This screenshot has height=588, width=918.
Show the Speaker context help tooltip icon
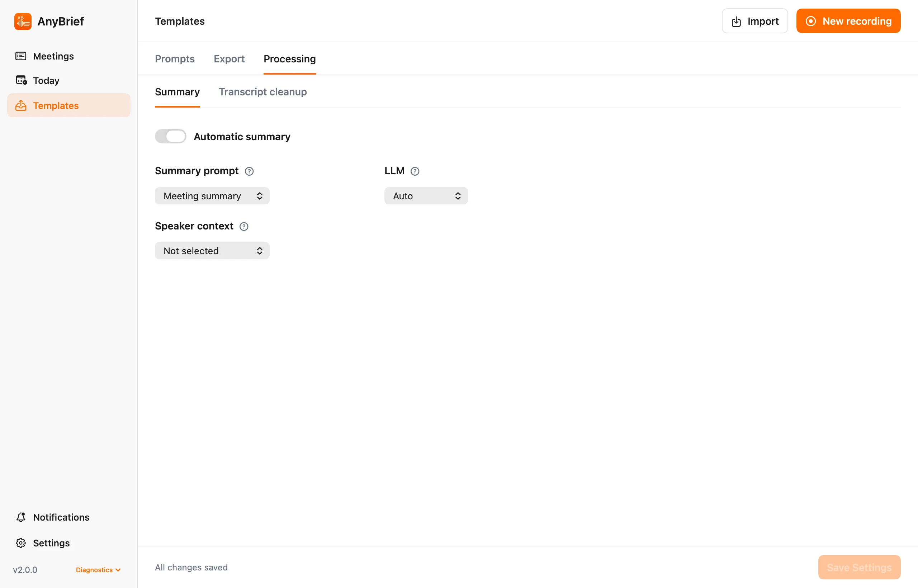click(x=243, y=227)
